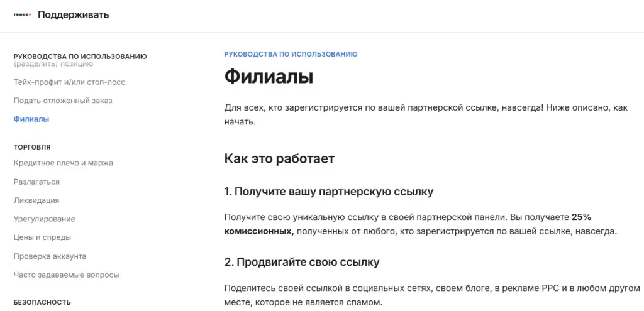Open the Цены и спреды page

click(42, 237)
